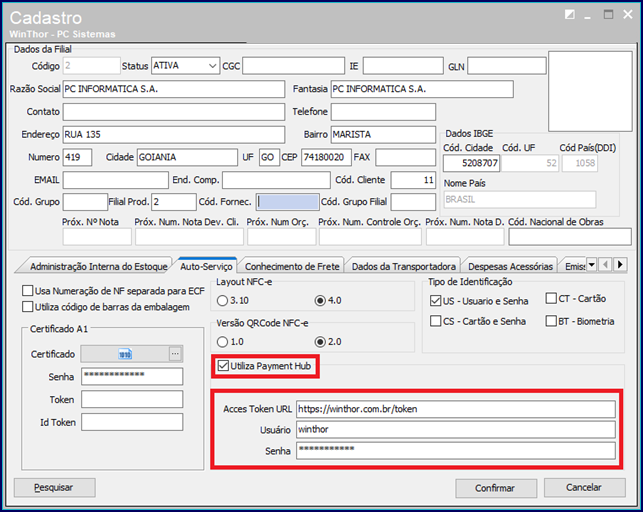This screenshot has width=643, height=512.
Task: Expand the Status ATIVA dropdown
Action: click(212, 66)
